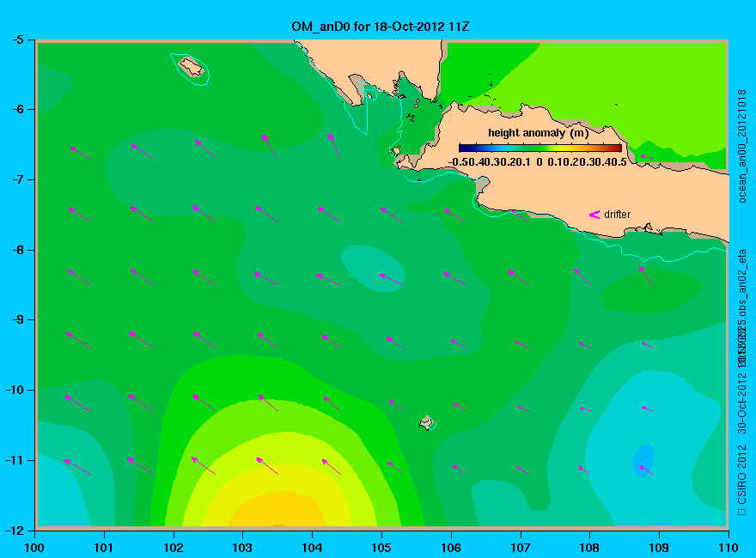Click the plot title OM_anD0 for 18-Oct-2012 11Z

click(x=380, y=26)
